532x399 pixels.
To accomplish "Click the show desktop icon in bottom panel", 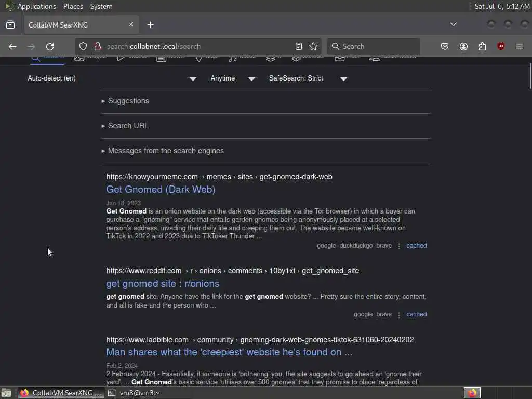I will [x=6, y=393].
